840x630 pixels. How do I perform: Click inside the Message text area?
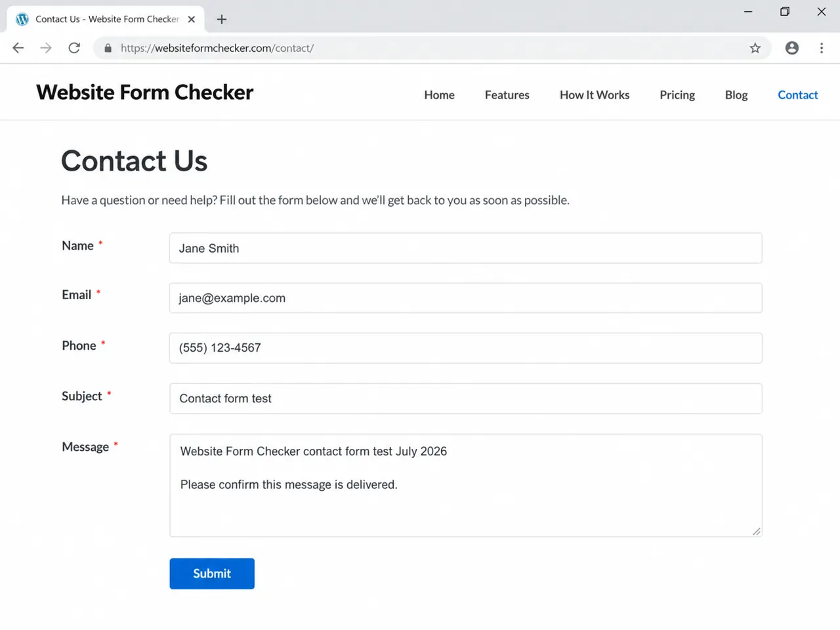(466, 486)
